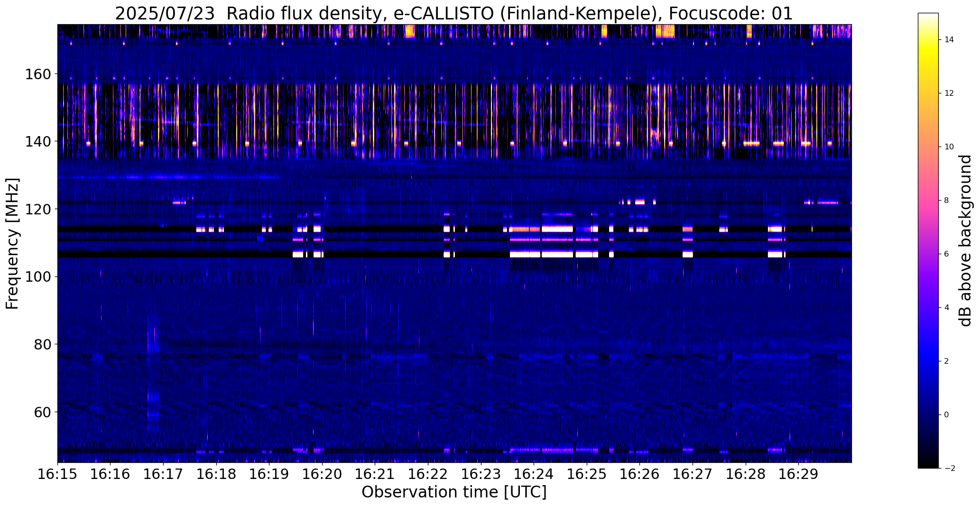Click the 16:24 time tick label
Viewport: 980px width, 506px height.
point(534,474)
